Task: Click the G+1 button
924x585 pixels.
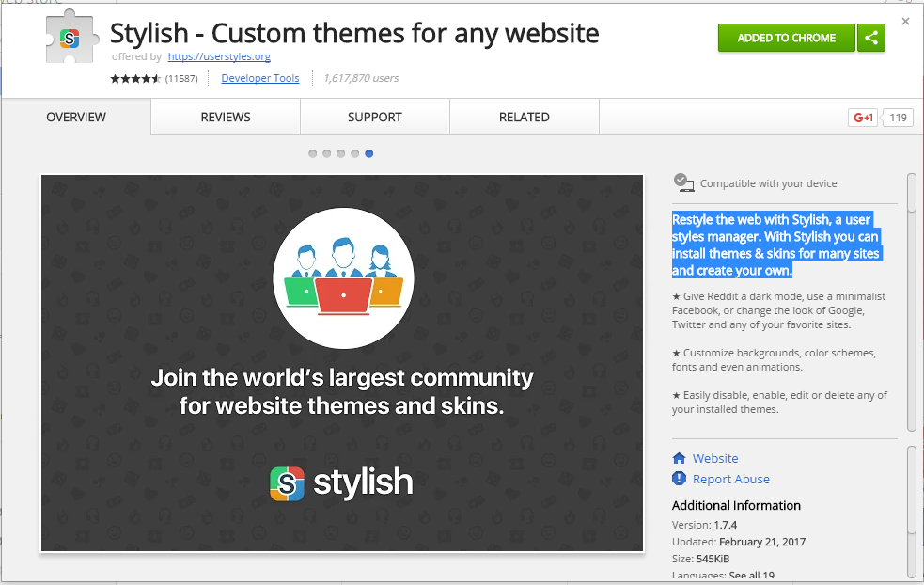Action: point(863,118)
